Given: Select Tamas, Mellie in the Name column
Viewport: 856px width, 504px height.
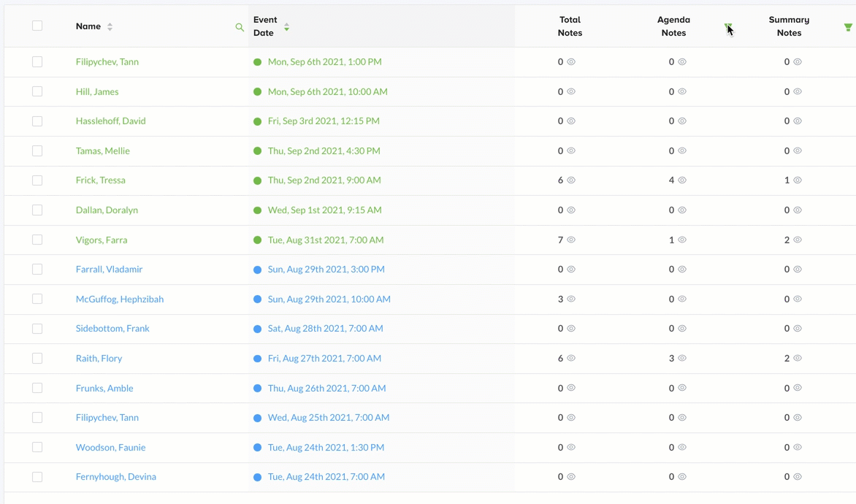Looking at the screenshot, I should 103,150.
